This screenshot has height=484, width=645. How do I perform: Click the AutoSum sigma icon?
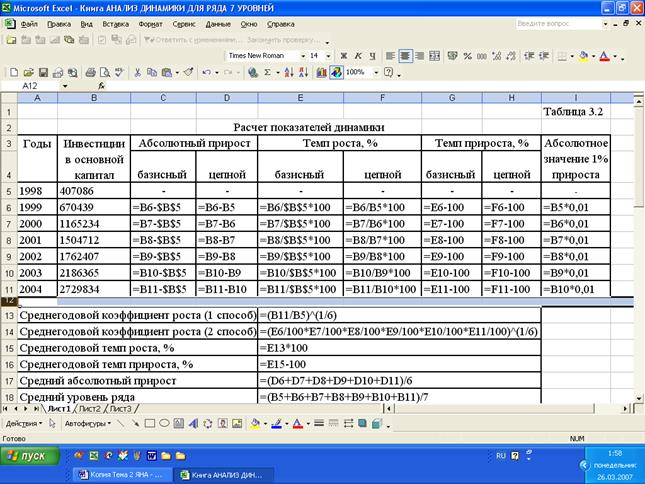[x=267, y=73]
